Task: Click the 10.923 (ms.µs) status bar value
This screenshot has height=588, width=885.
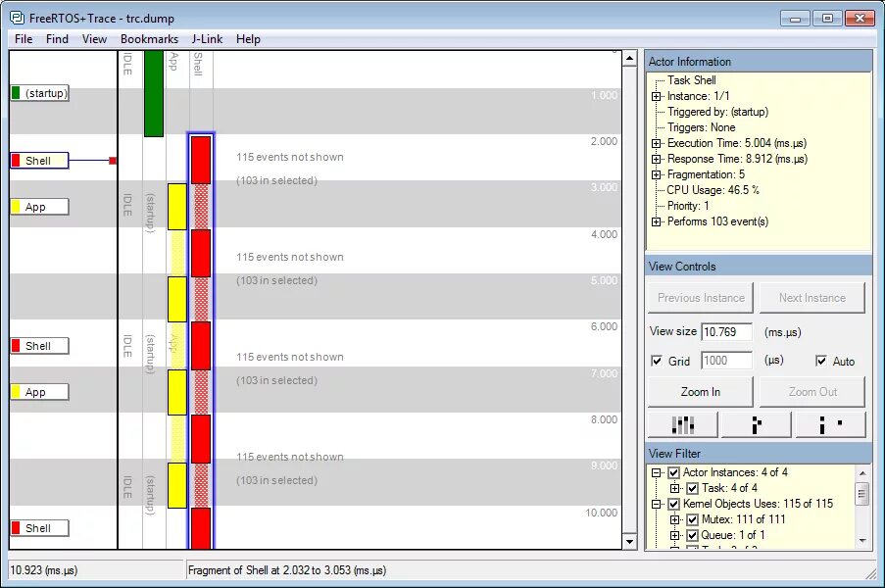Action: [x=44, y=570]
